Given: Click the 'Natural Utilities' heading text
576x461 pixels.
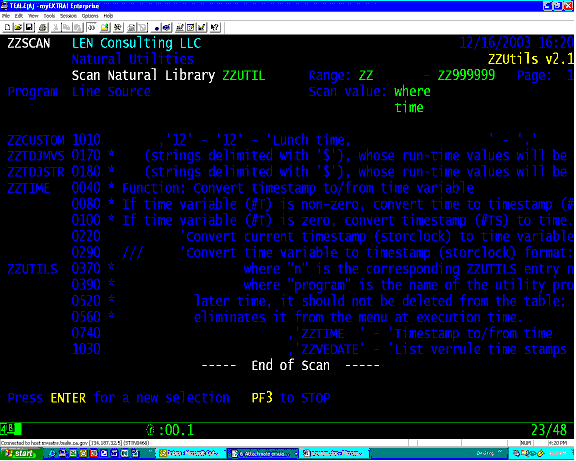Looking at the screenshot, I should [x=133, y=59].
